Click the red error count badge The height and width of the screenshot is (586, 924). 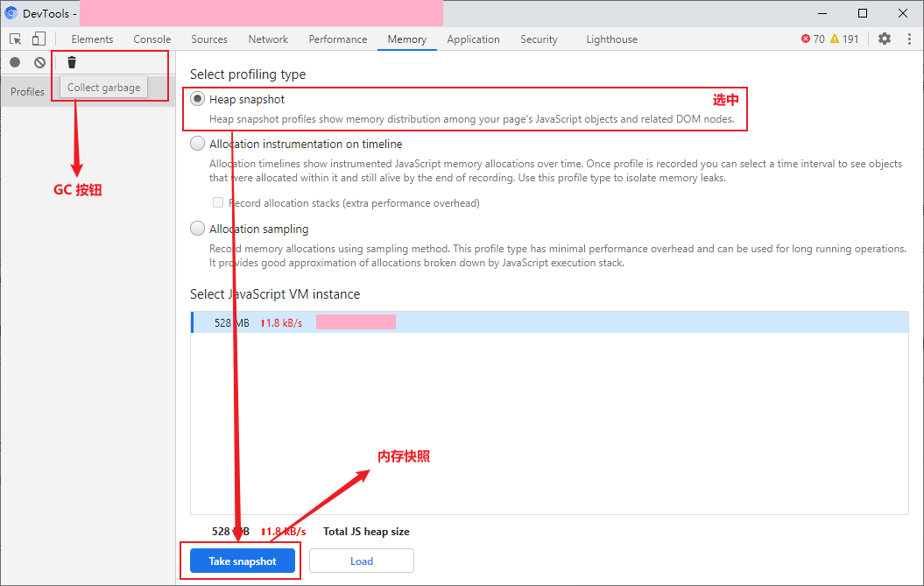[x=812, y=39]
